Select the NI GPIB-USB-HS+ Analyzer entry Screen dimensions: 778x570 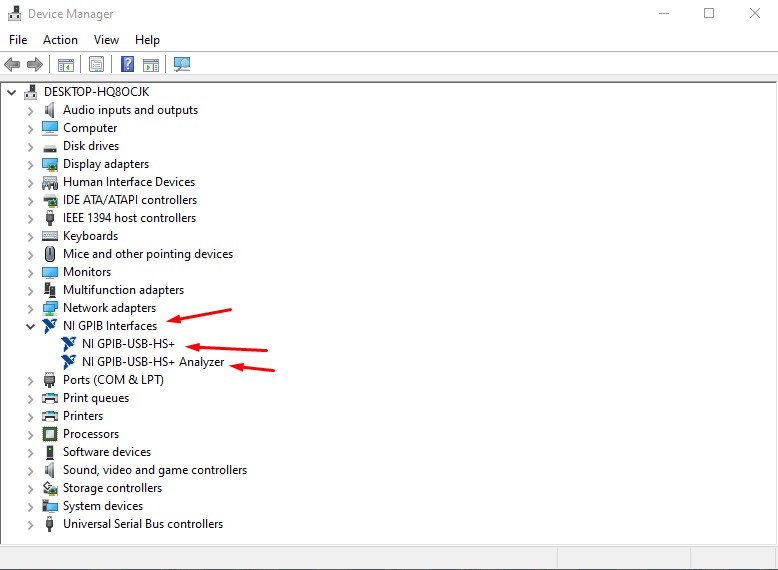[x=153, y=362]
